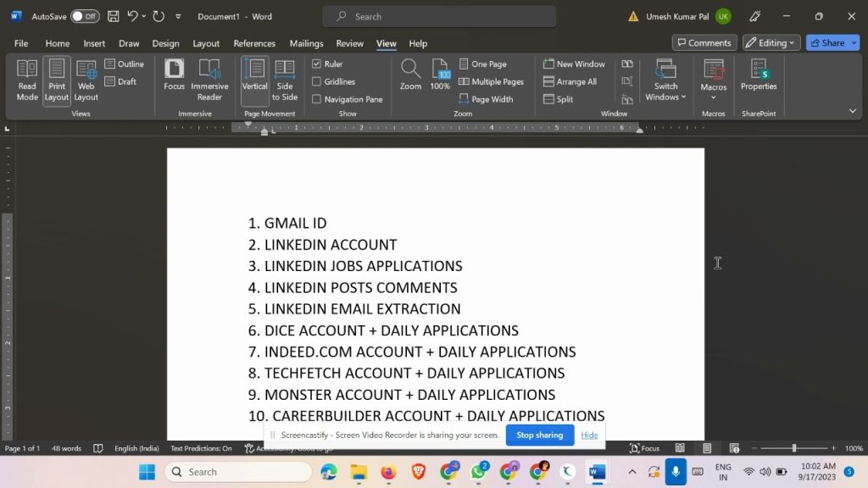This screenshot has height=488, width=868.
Task: Open the Review tab
Action: tap(350, 43)
